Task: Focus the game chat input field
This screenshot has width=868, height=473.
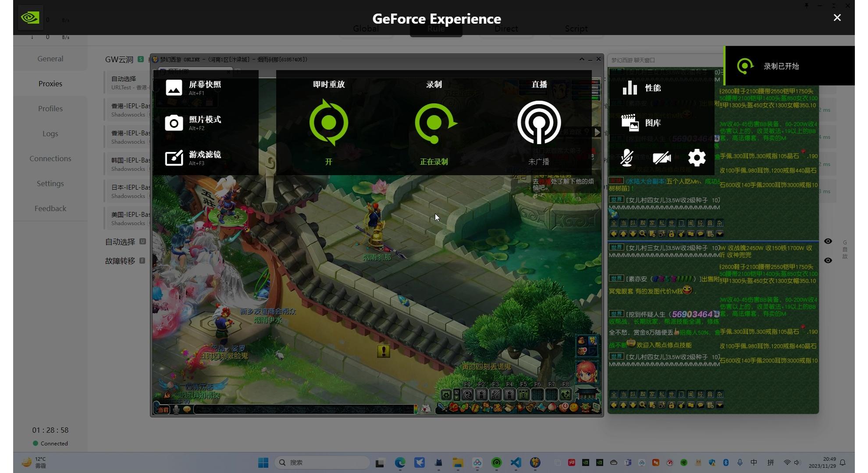Action: point(303,409)
